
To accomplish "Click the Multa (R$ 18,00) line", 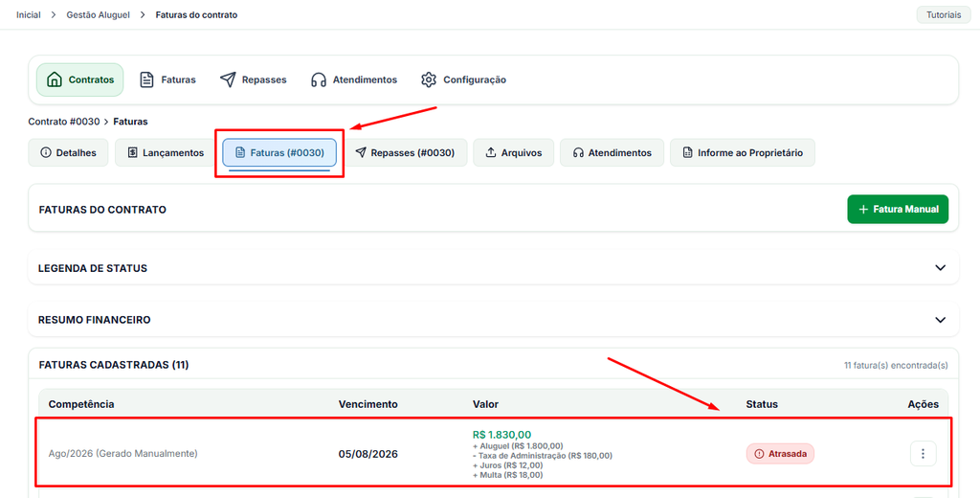I will click(x=507, y=475).
